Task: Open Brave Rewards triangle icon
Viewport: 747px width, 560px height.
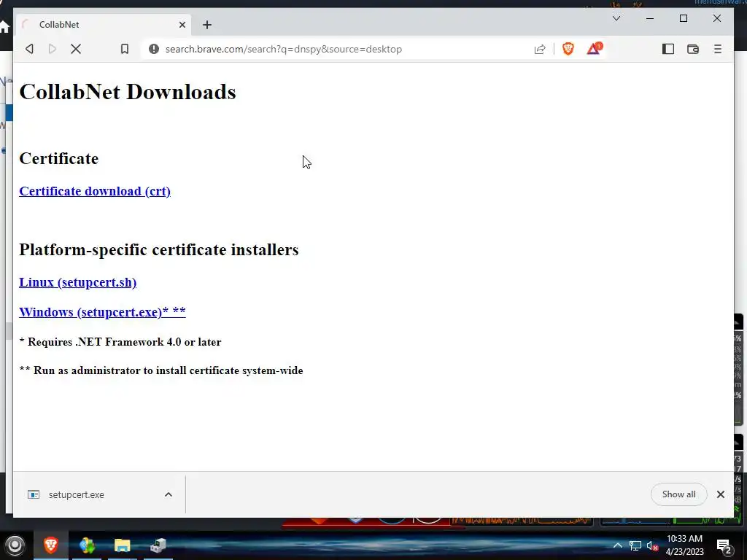Action: (595, 49)
